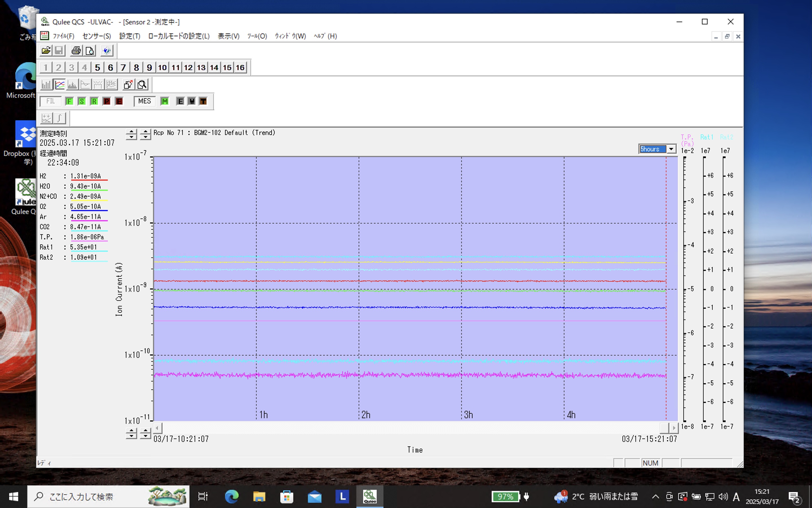Toggle the green M measurement indicator
This screenshot has width=812, height=508.
[x=164, y=102]
